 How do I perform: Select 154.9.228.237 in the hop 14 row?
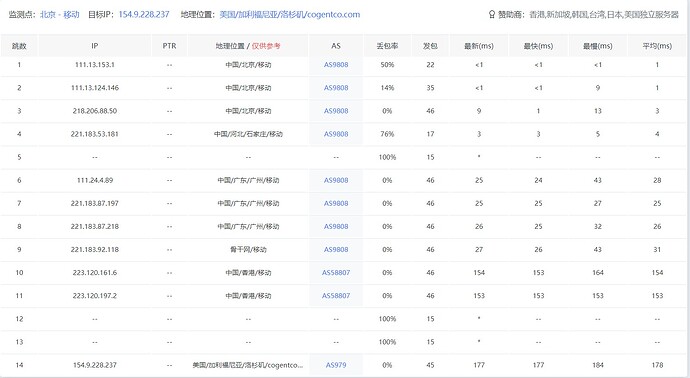95,365
